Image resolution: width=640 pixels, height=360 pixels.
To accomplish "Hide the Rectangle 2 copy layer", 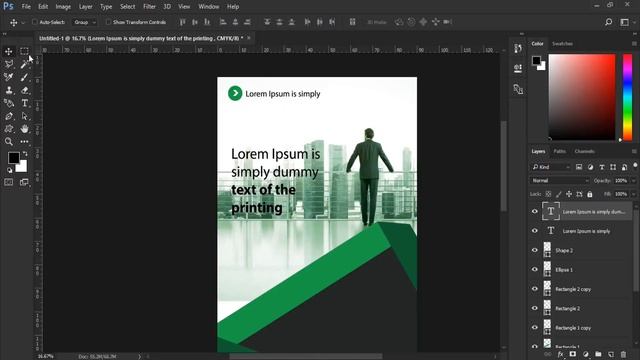I will pyautogui.click(x=535, y=289).
